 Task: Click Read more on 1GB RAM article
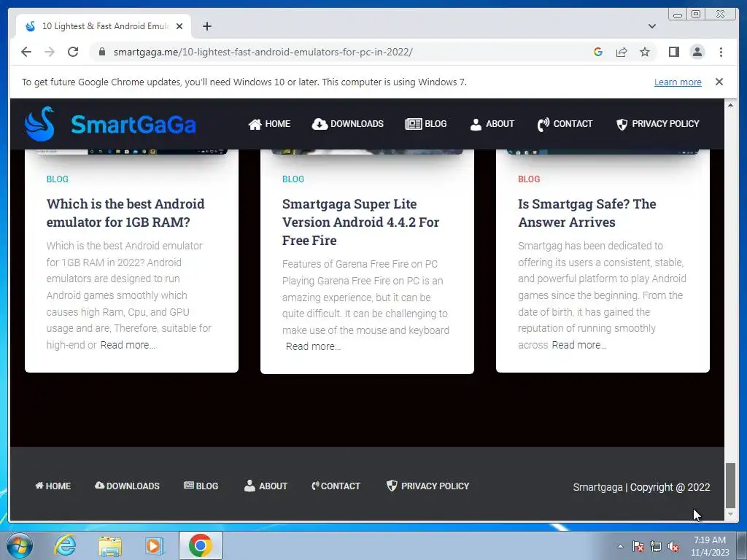128,345
